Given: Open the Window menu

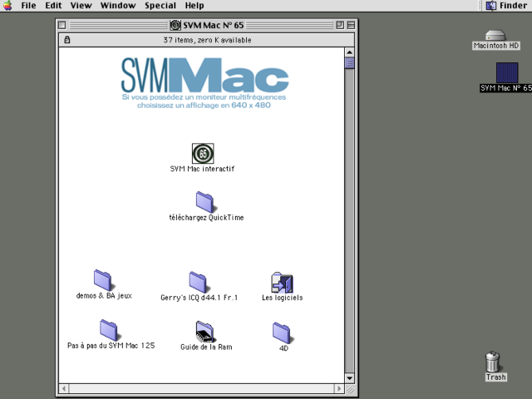Looking at the screenshot, I should click(118, 6).
